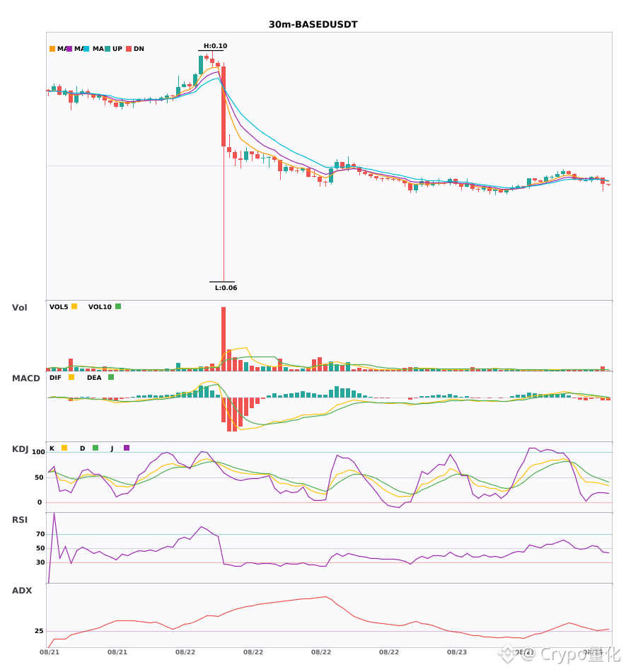
Task: Click the 100 axis value in KDJ
Action: point(39,452)
